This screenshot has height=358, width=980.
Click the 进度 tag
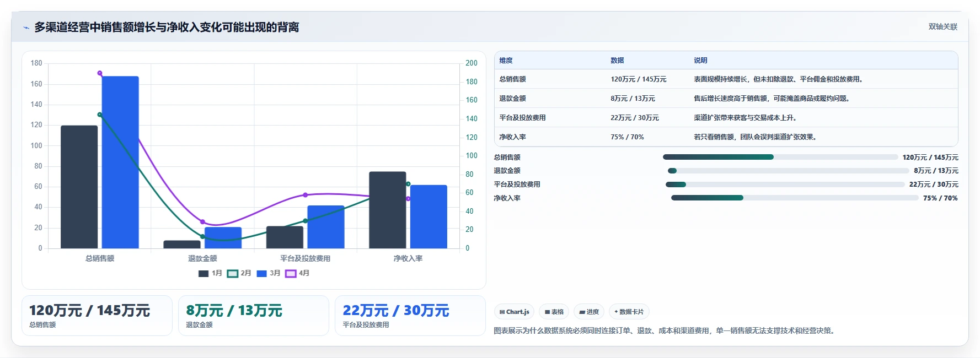click(x=589, y=312)
